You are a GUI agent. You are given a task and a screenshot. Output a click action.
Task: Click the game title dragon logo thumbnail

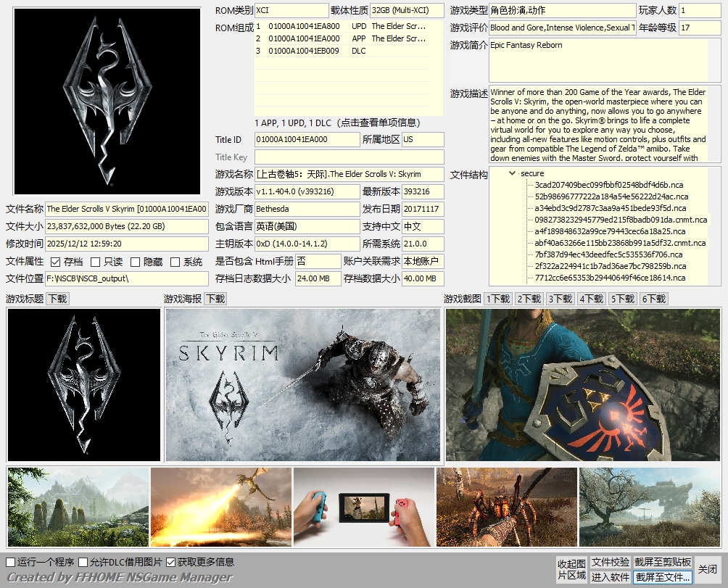84,385
